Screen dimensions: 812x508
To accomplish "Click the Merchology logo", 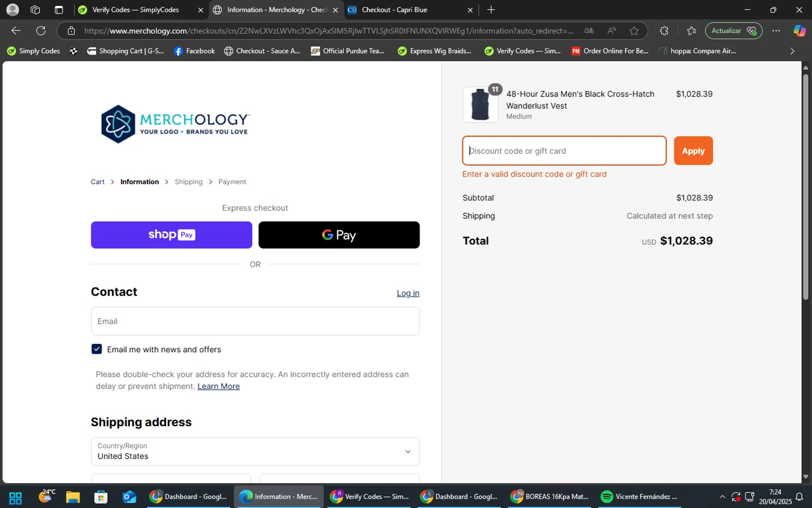I will (175, 124).
